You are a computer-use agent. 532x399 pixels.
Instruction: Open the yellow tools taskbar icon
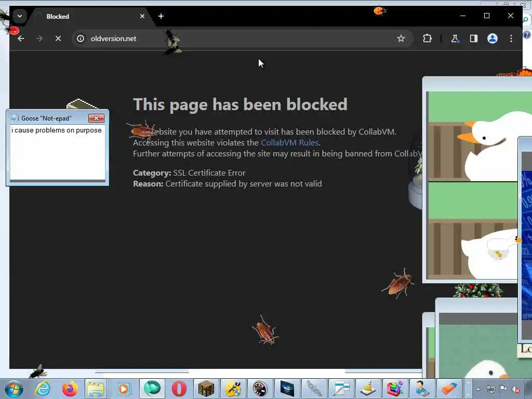[233, 389]
